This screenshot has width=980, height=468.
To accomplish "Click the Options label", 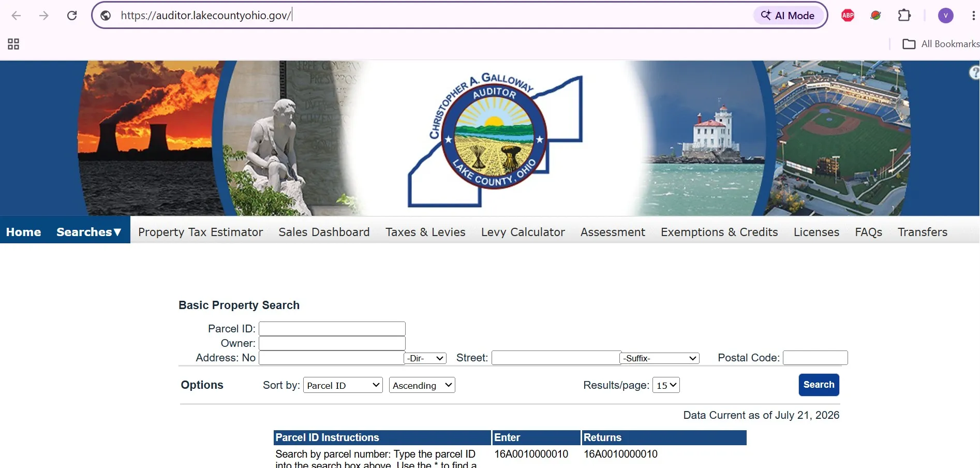I will (x=202, y=385).
